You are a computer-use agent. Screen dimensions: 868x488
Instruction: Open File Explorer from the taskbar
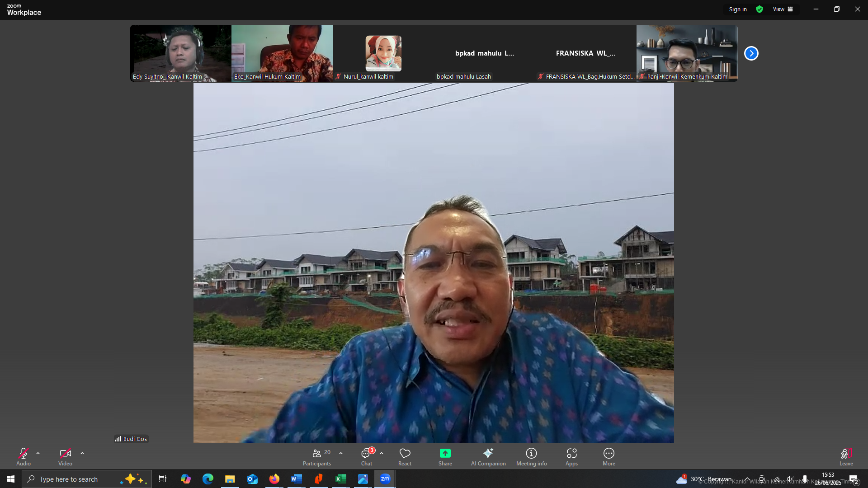click(x=230, y=479)
